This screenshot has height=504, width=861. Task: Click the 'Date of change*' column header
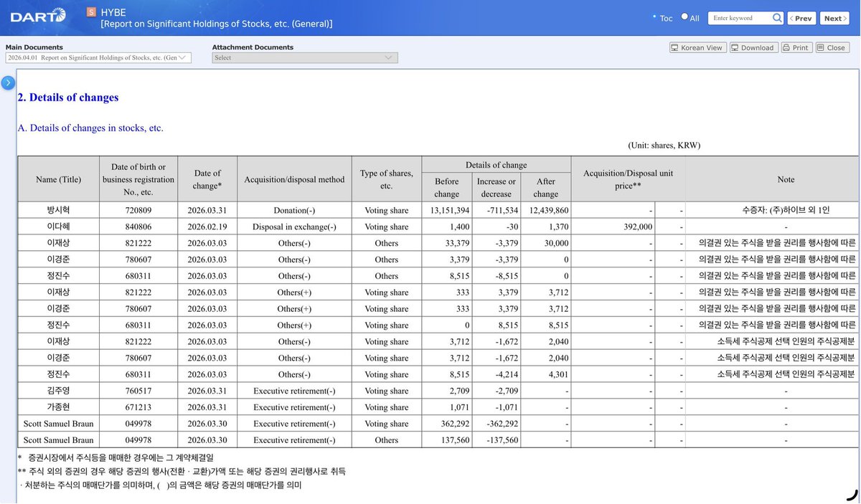(207, 179)
